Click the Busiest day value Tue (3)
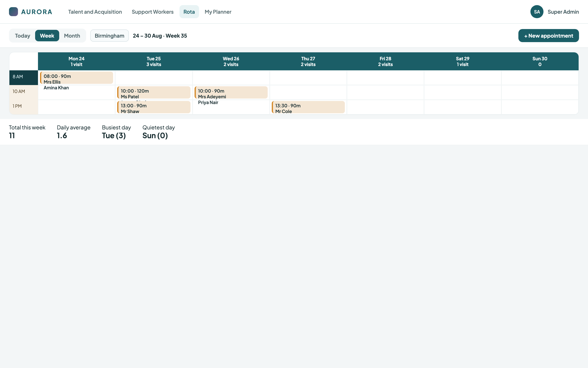Screen dimensions: 588x368 114,136
